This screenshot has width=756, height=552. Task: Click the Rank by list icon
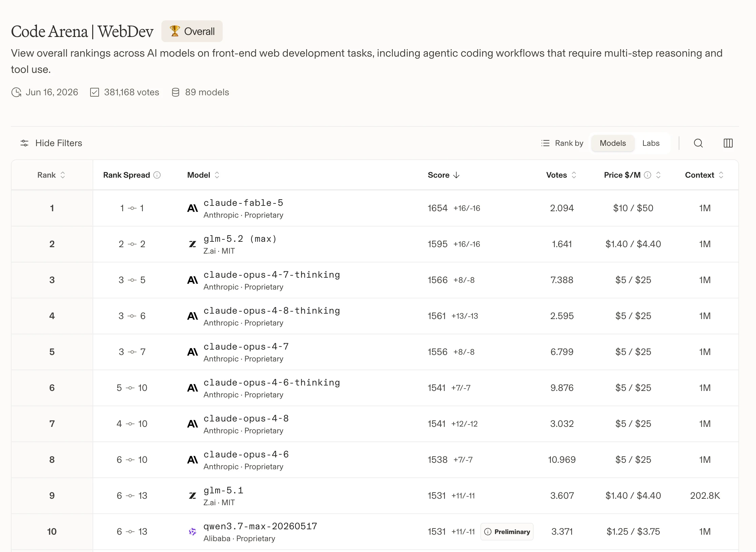545,143
